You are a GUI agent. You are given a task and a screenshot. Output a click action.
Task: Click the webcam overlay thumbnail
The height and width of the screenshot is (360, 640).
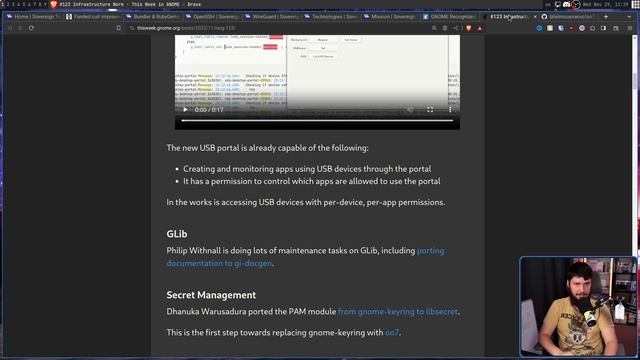pyautogui.click(x=578, y=307)
